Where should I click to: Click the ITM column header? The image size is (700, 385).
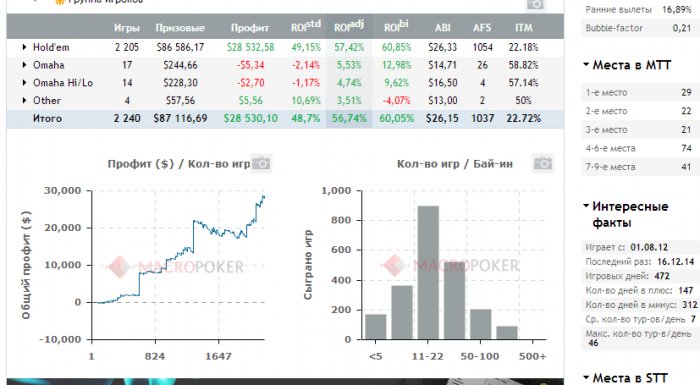pos(524,28)
